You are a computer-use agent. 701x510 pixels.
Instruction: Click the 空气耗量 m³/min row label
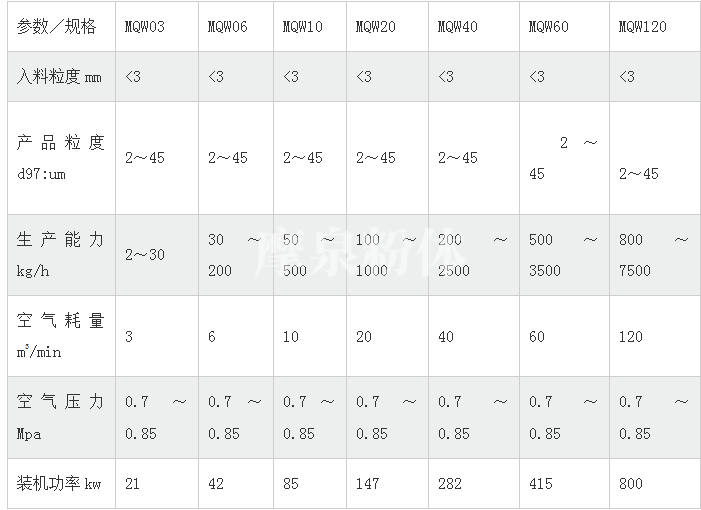(x=60, y=336)
